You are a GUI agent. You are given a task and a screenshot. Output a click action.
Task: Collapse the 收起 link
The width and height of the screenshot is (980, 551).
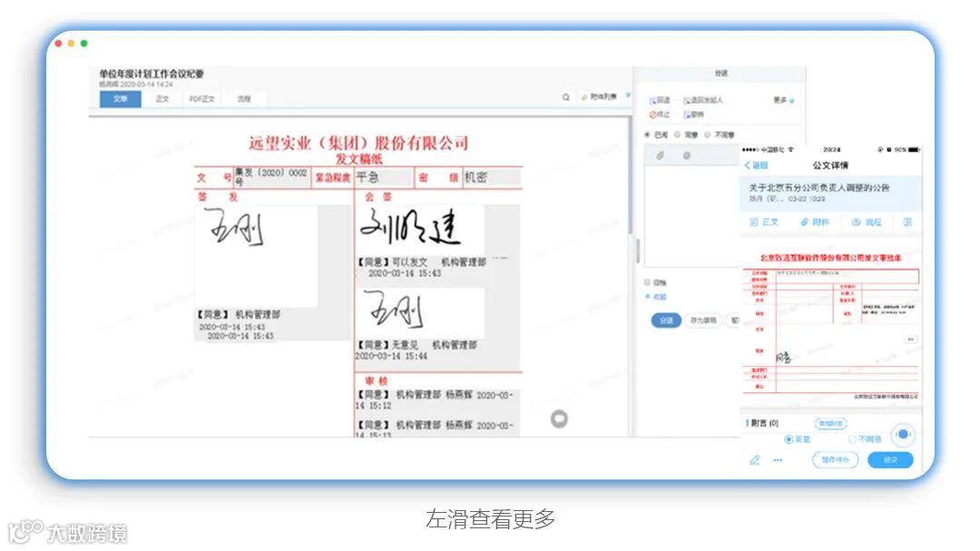coord(656,297)
